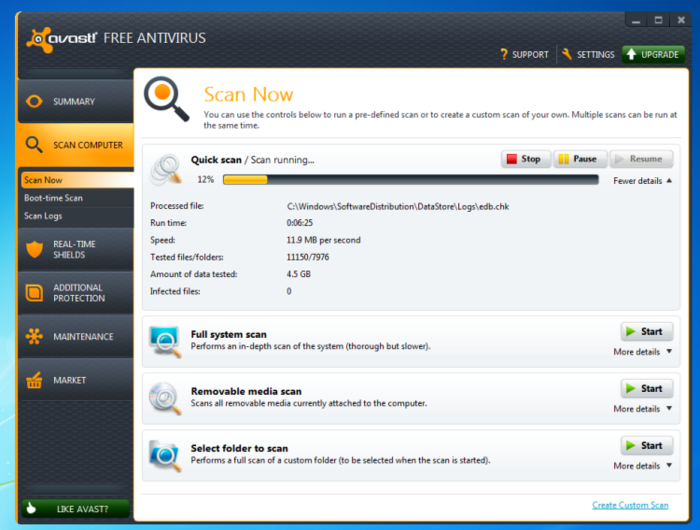Open Settings in the header
Image resolution: width=700 pixels, height=530 pixels.
(x=588, y=54)
